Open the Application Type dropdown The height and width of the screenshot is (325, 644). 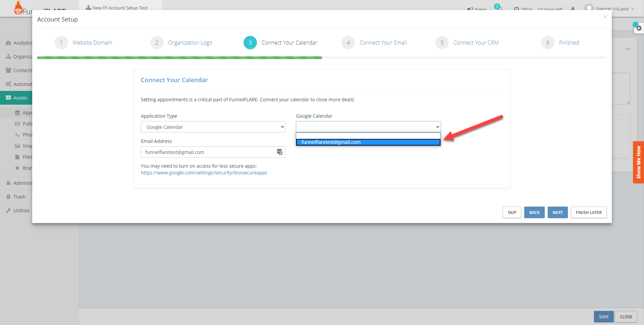pyautogui.click(x=213, y=127)
